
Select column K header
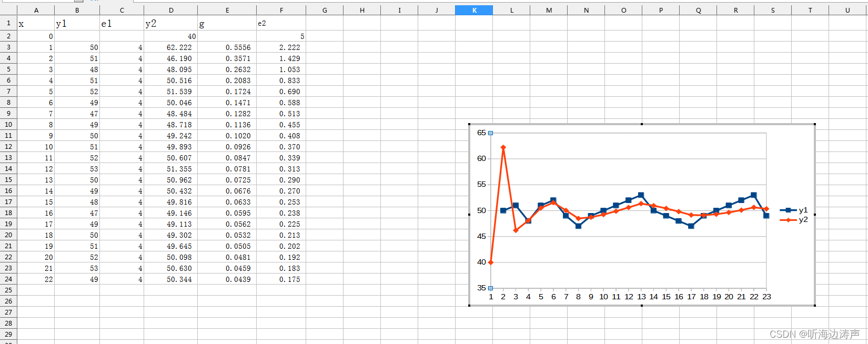pos(474,10)
